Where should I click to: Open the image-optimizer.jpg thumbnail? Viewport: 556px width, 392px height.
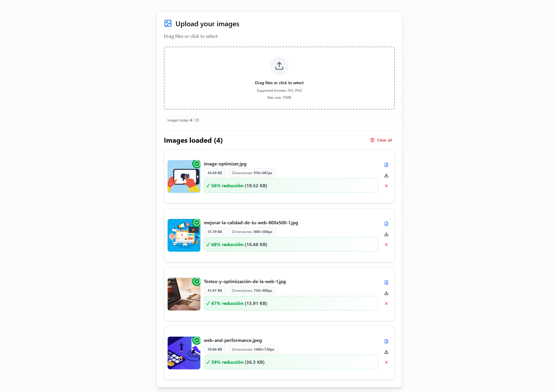(184, 176)
